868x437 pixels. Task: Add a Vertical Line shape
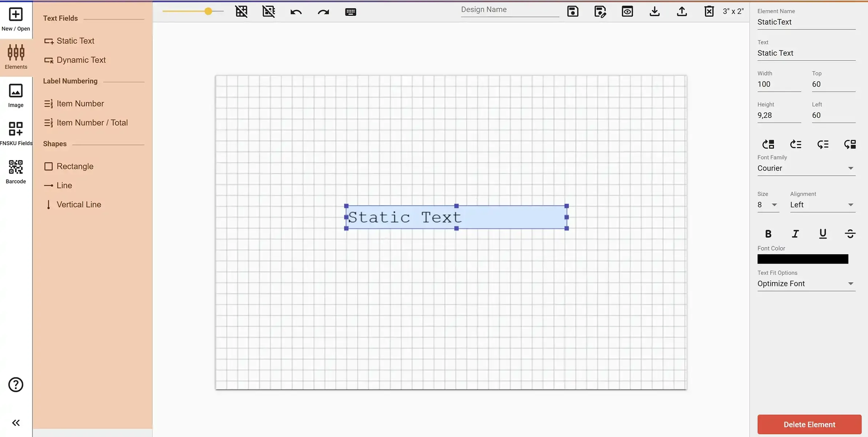[x=72, y=205]
